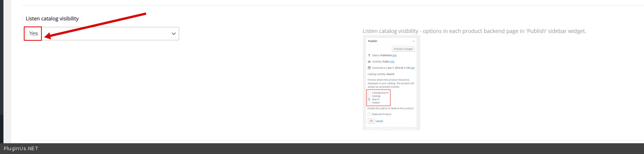
Task: Click the Cancel link next to OK
Action: click(379, 121)
